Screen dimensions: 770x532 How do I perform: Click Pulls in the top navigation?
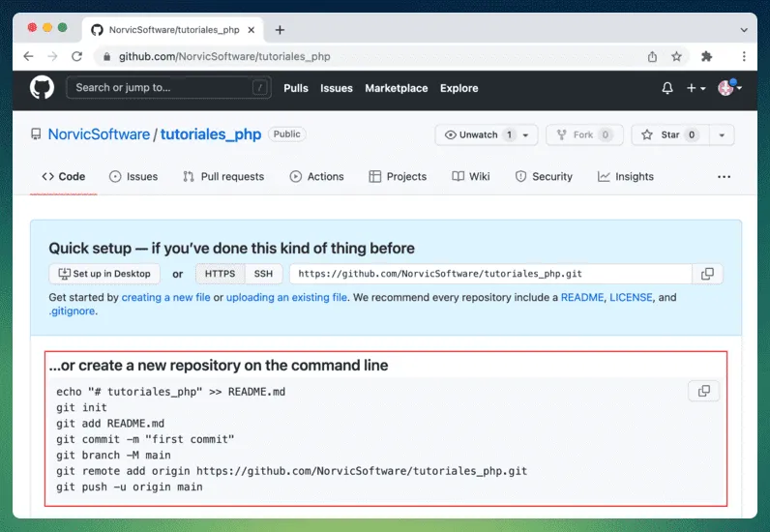pyautogui.click(x=296, y=88)
